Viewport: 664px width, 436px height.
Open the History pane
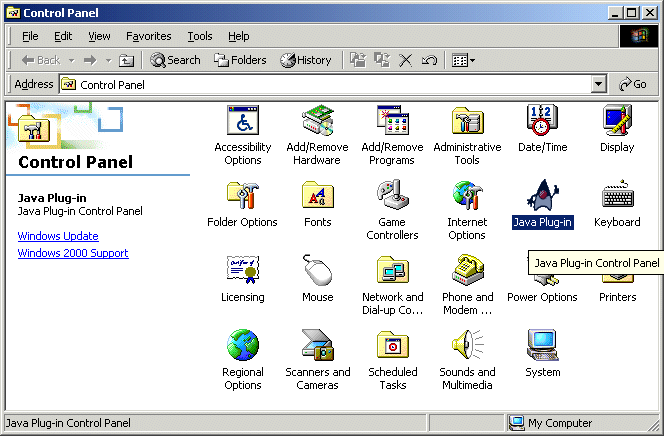coord(306,61)
